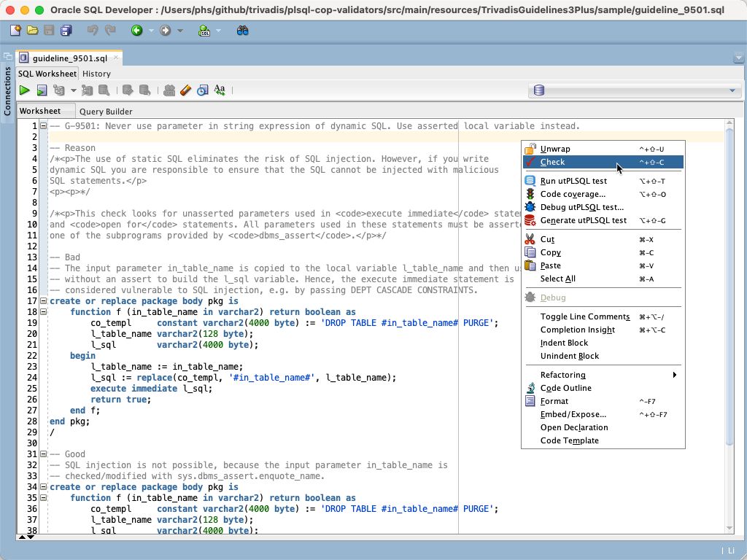Choose Code Template in context menu
This screenshot has width=747, height=560.
tap(603, 440)
